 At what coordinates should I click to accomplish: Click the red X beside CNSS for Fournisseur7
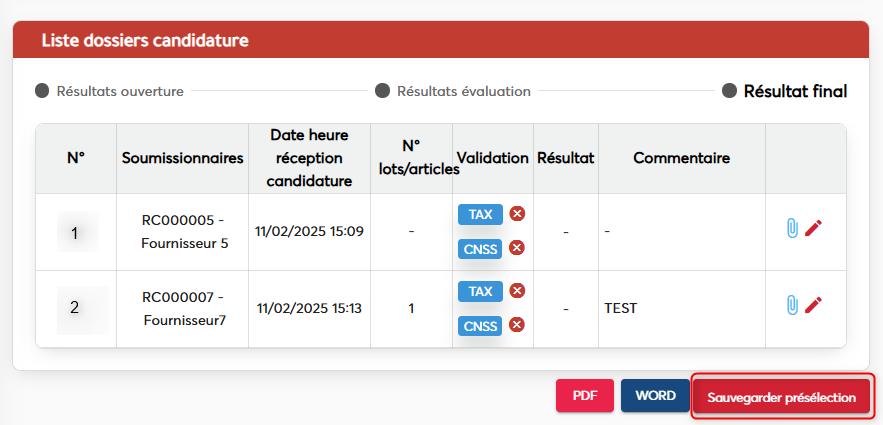517,324
